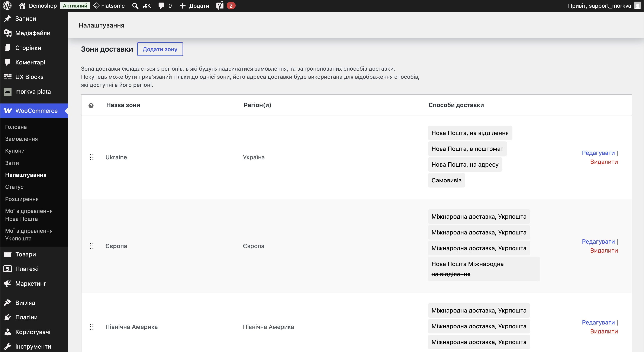The height and width of the screenshot is (352, 644).
Task: Open Статус in WooCommerce submenu
Action: tap(14, 187)
